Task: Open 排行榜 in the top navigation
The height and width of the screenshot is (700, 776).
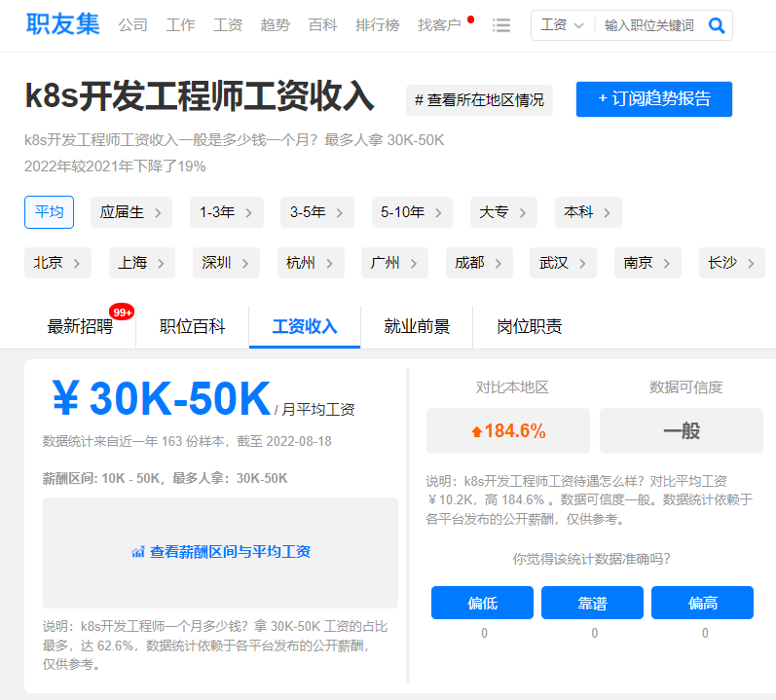Action: (377, 25)
